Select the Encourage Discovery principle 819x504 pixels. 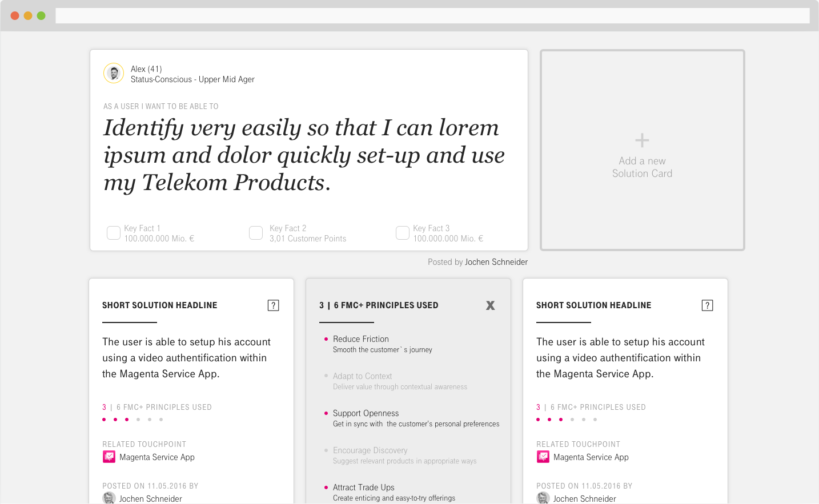point(370,450)
